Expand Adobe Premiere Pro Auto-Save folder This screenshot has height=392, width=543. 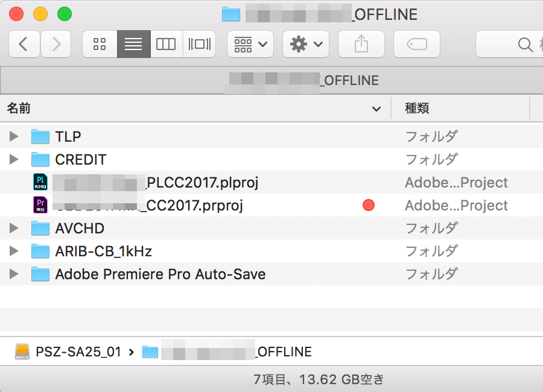tap(14, 274)
